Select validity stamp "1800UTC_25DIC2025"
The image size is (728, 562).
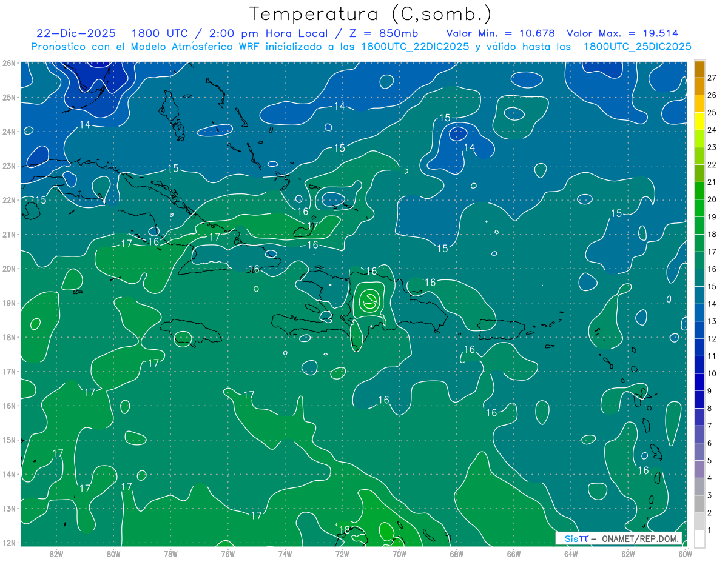tap(637, 47)
